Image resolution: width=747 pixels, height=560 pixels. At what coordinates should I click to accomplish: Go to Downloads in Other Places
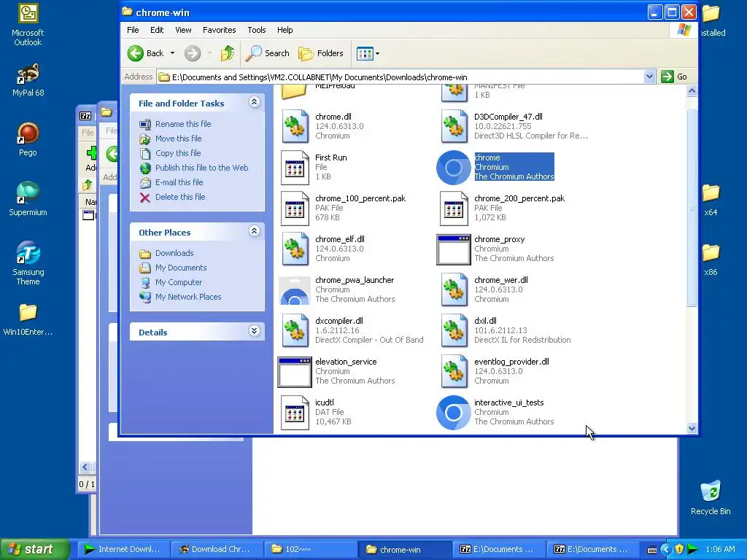point(174,253)
